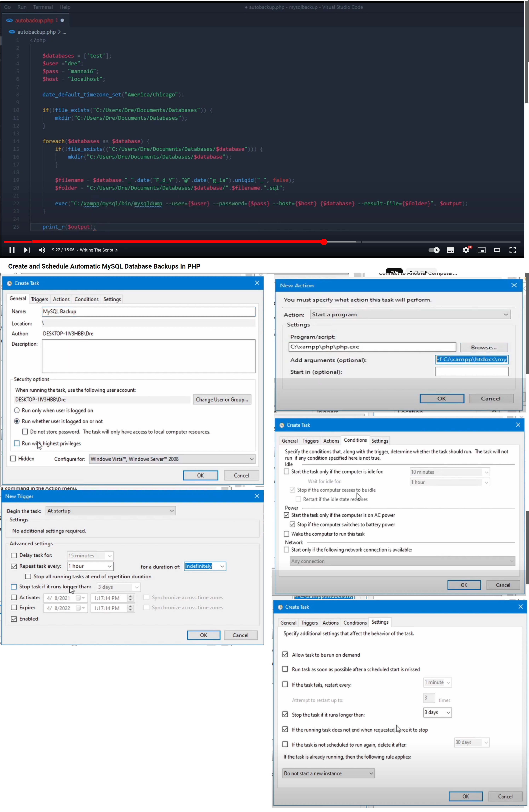Enable Delay task for checkbox

coord(14,555)
